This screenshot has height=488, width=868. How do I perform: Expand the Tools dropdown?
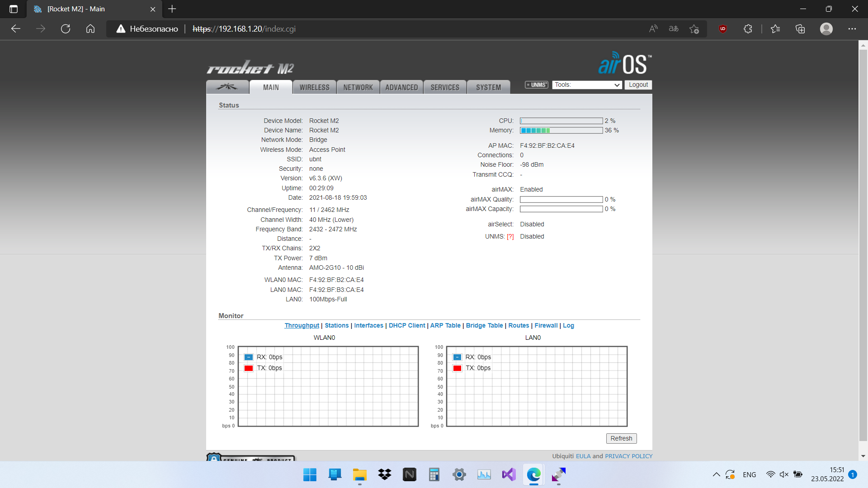pyautogui.click(x=587, y=85)
